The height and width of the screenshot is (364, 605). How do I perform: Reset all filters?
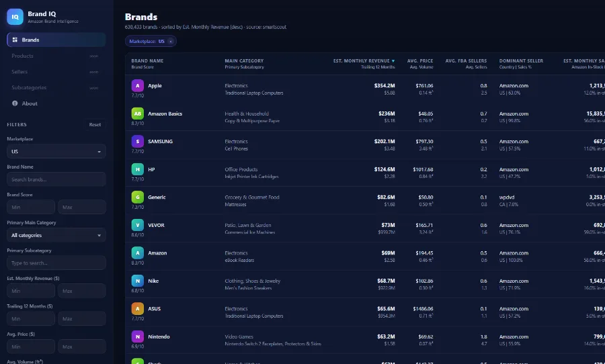coord(95,124)
